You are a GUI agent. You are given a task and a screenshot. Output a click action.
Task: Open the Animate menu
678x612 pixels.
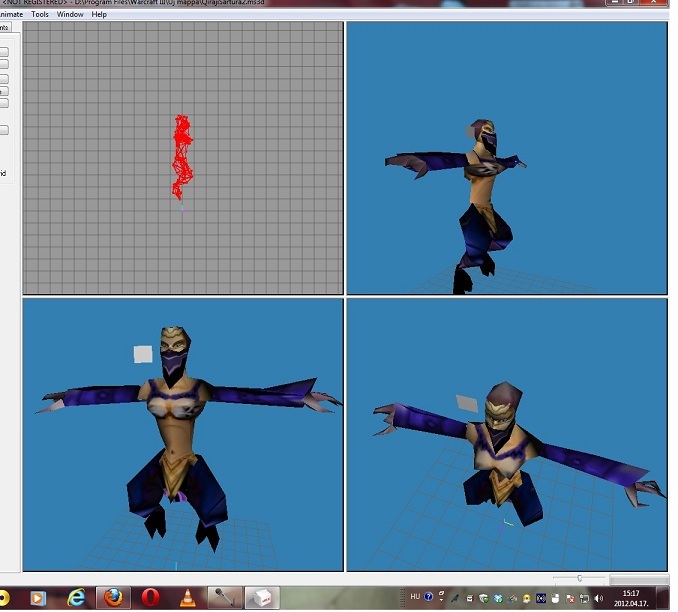tap(11, 14)
